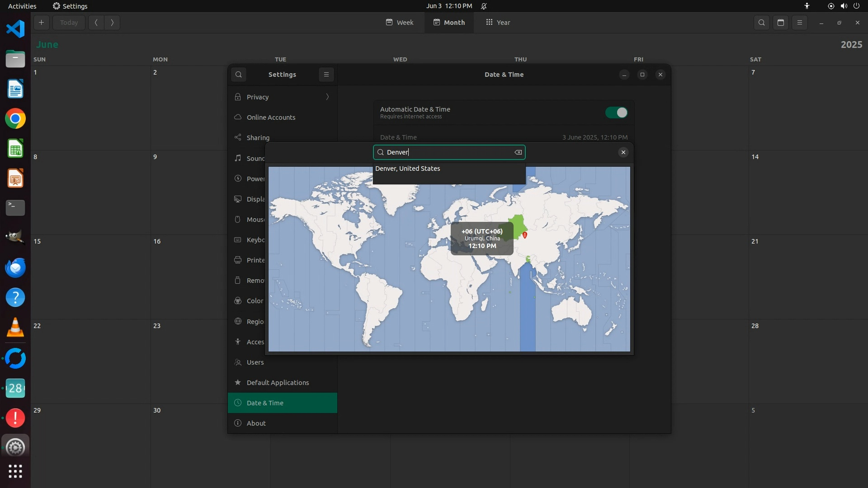Click the Settings sidebar search icon
The width and height of the screenshot is (868, 488).
[239, 75]
